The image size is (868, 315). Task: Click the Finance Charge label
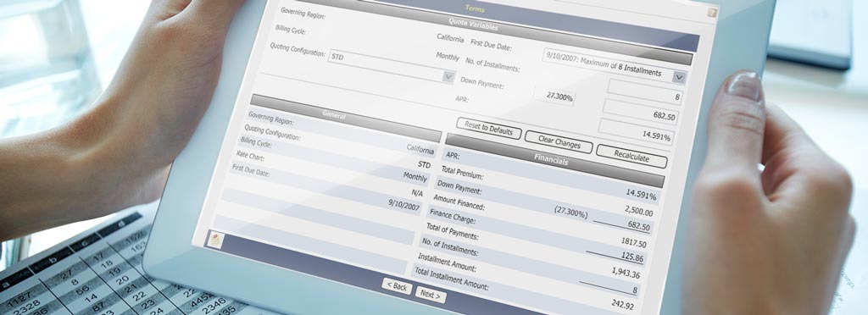click(x=453, y=216)
